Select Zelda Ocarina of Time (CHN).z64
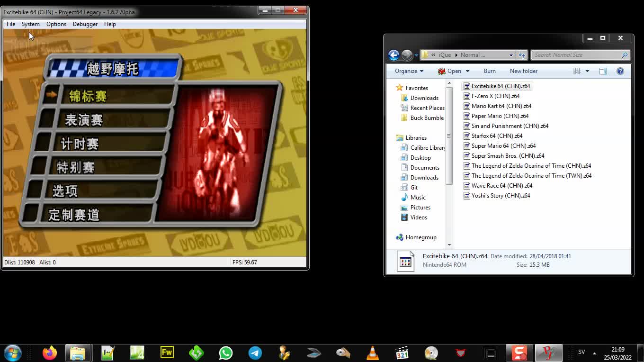The height and width of the screenshot is (362, 644). (527, 166)
